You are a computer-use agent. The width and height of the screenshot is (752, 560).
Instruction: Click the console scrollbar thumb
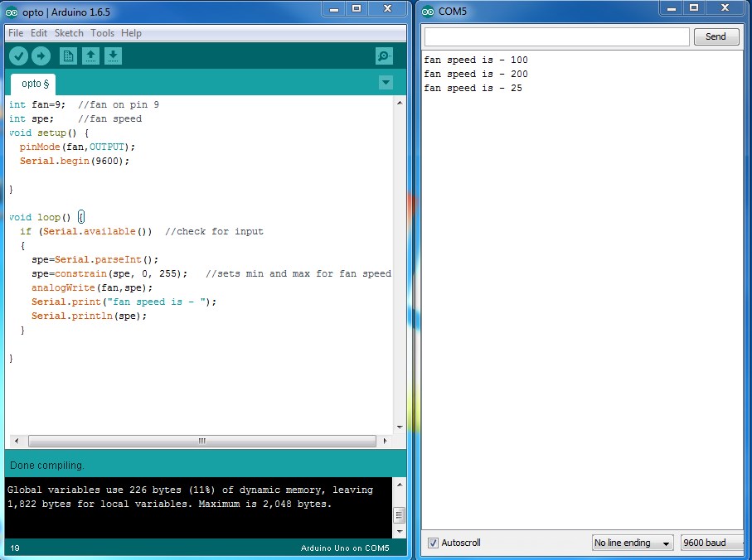400,515
